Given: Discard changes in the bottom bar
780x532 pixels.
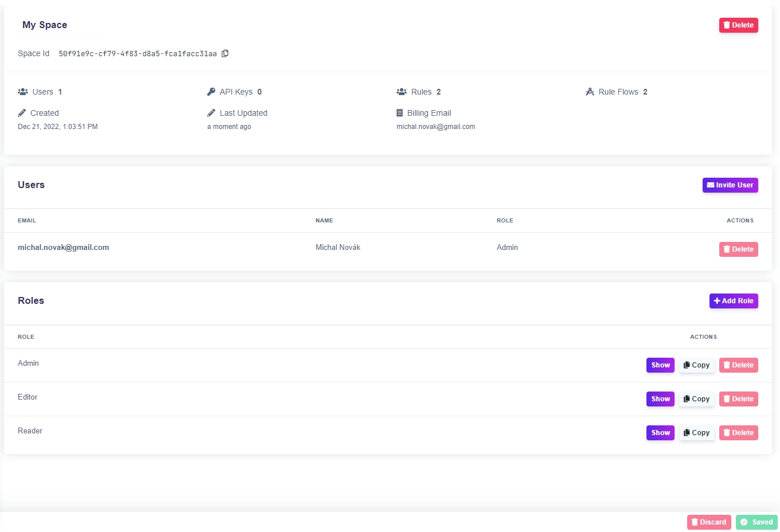Looking at the screenshot, I should 708,522.
